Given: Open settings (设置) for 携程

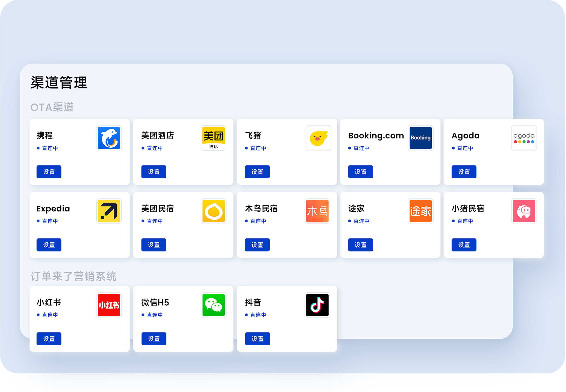Looking at the screenshot, I should pyautogui.click(x=49, y=172).
